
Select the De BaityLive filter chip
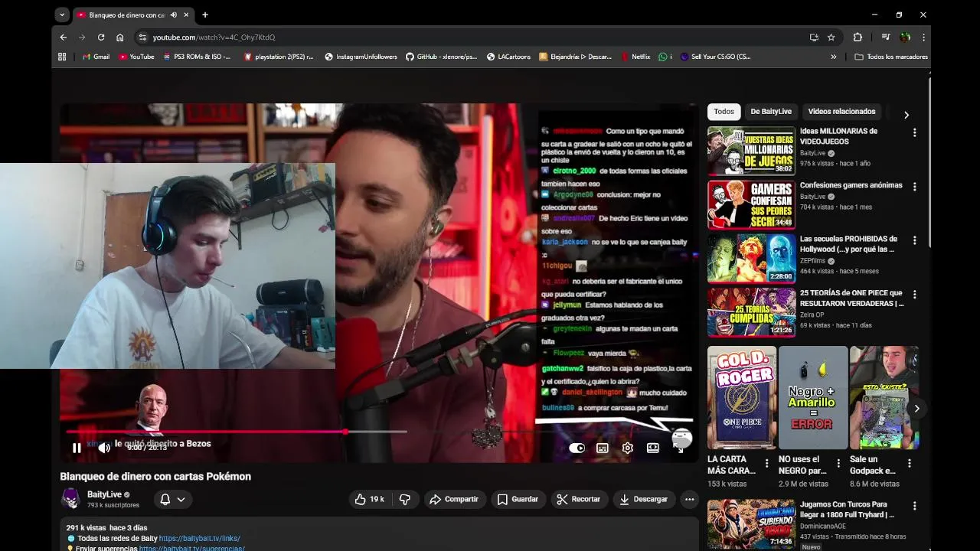[x=771, y=112]
